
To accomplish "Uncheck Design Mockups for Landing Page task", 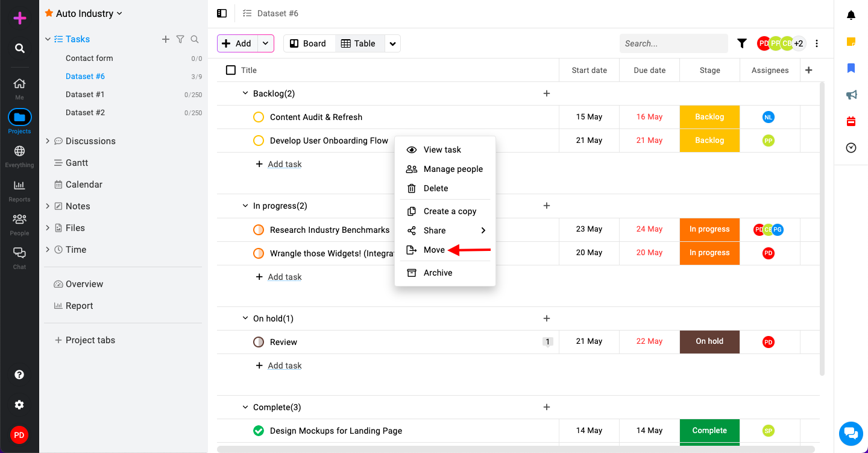I will (259, 431).
